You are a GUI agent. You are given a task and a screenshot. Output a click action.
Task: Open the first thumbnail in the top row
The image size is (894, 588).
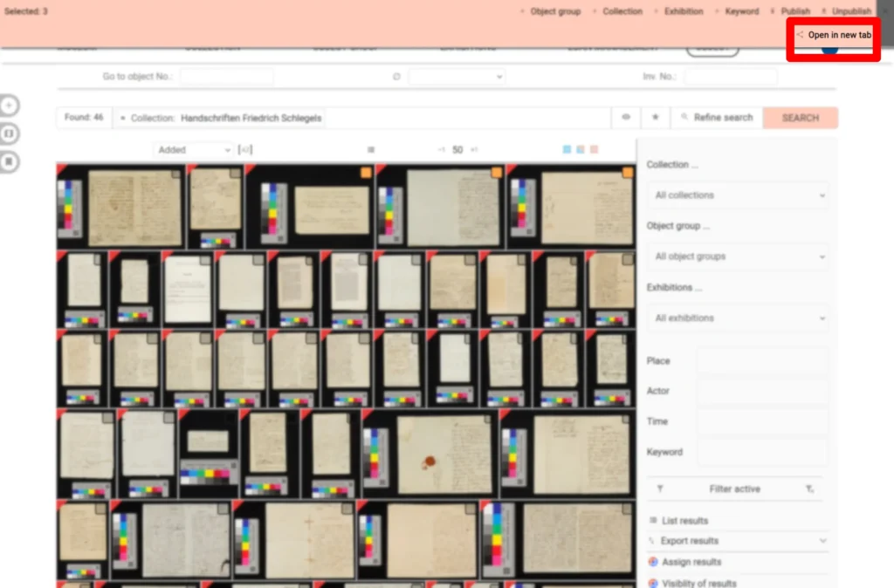pyautogui.click(x=120, y=206)
